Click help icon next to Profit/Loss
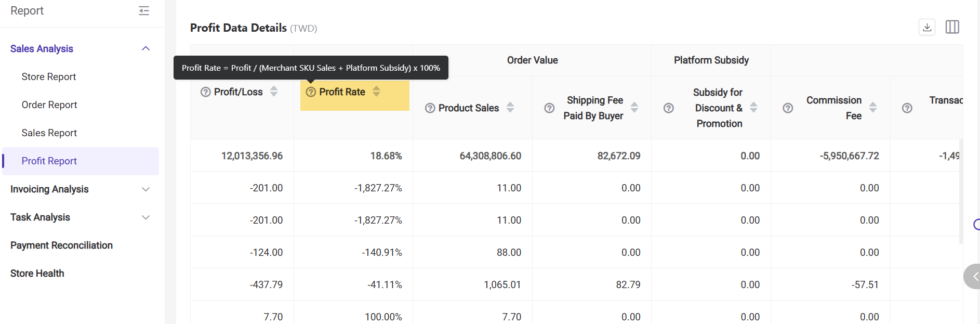The width and height of the screenshot is (980, 324). point(206,92)
